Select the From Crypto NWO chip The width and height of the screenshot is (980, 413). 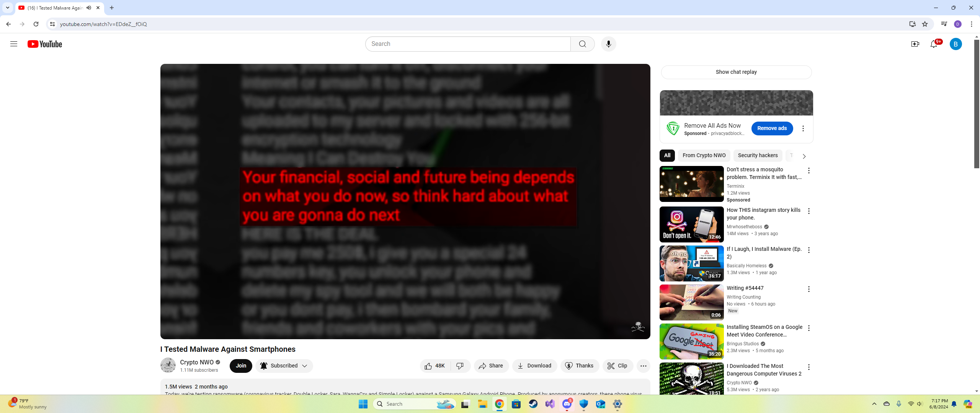pyautogui.click(x=704, y=156)
